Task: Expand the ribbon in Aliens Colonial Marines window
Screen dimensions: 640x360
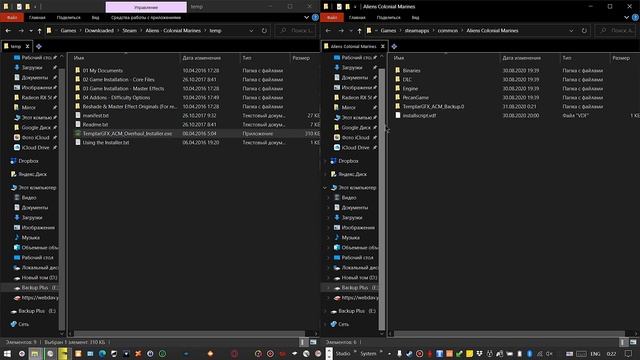Action: tap(627, 18)
